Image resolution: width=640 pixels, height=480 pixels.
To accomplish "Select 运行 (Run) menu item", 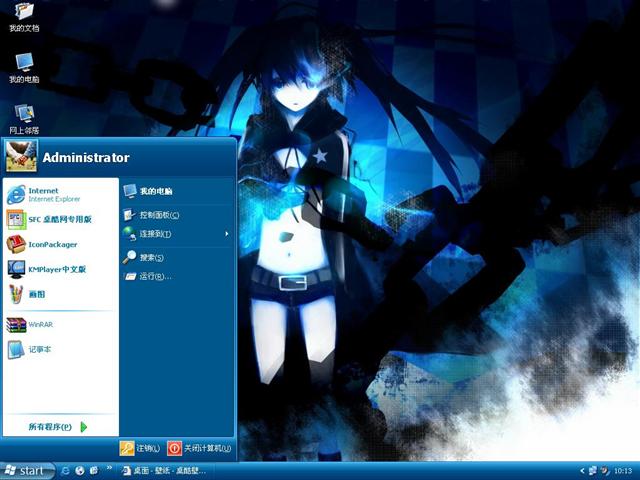I will point(153,276).
